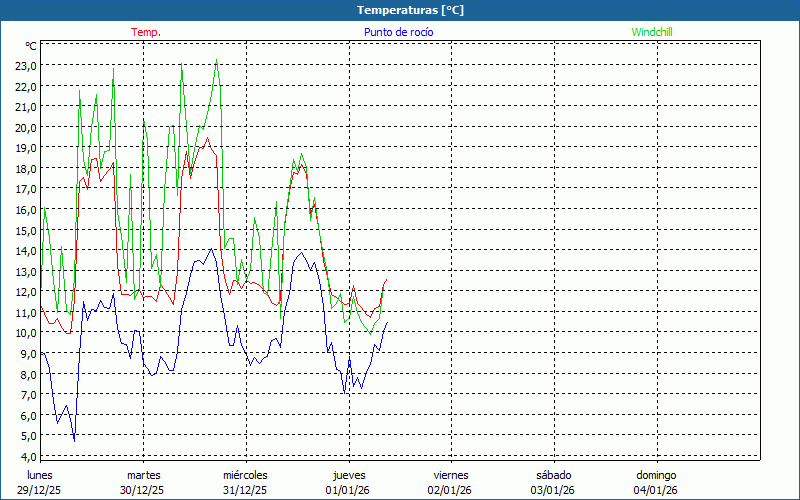Select the red Temp. legend label

(146, 32)
